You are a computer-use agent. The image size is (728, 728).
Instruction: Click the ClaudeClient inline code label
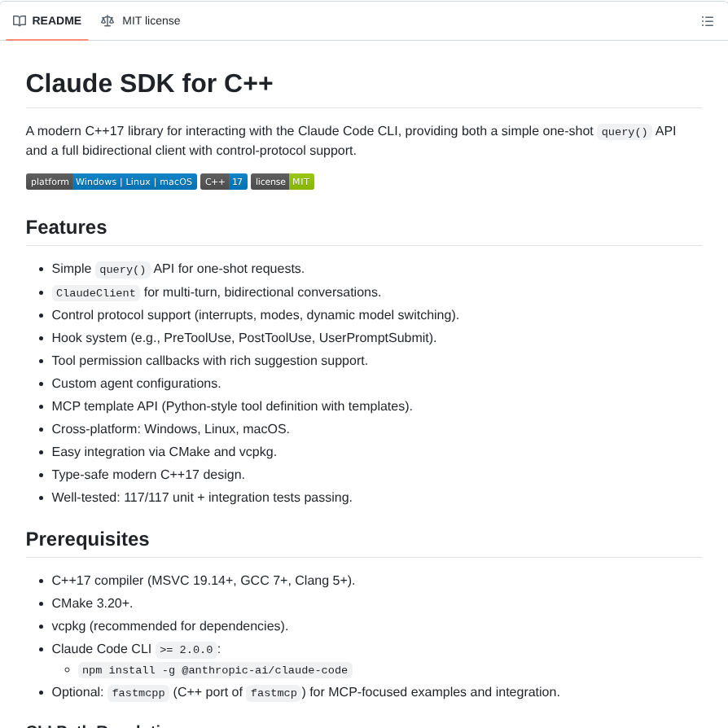[95, 292]
